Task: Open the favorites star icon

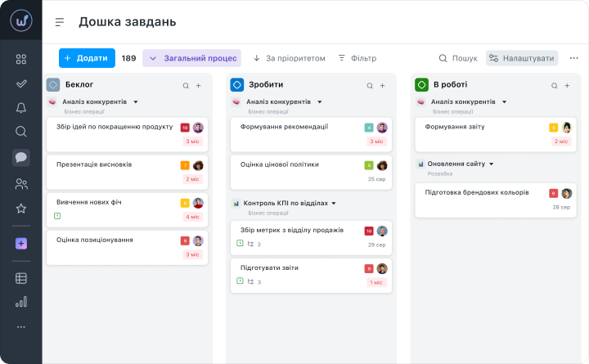Action: (x=21, y=209)
